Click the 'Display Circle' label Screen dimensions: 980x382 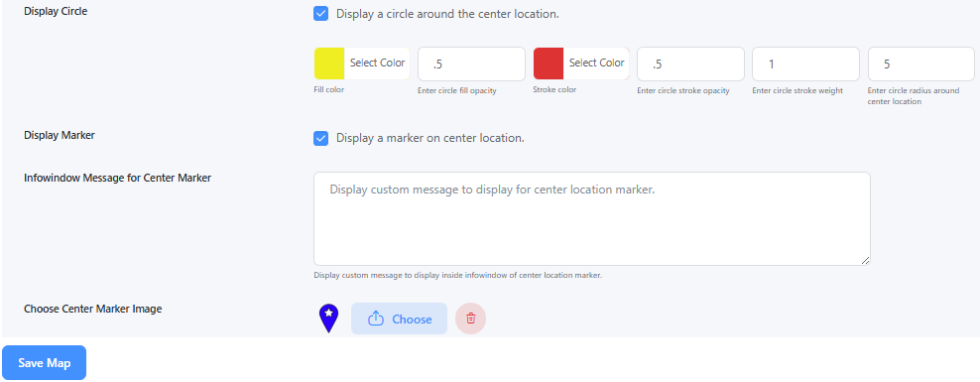(x=56, y=11)
